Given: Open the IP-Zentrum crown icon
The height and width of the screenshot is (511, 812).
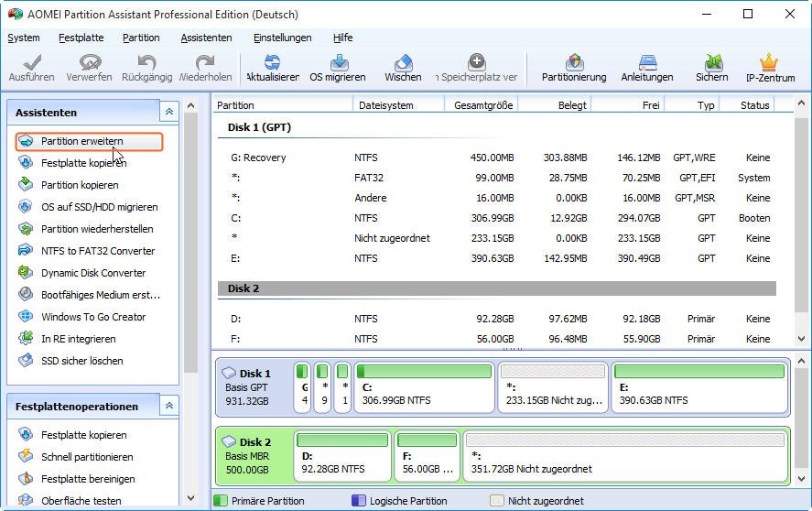Looking at the screenshot, I should coord(769,63).
